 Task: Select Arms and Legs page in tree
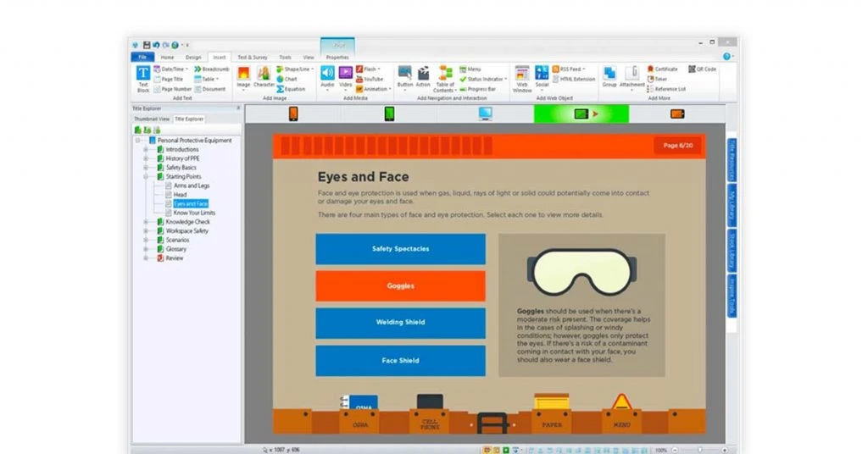click(192, 185)
